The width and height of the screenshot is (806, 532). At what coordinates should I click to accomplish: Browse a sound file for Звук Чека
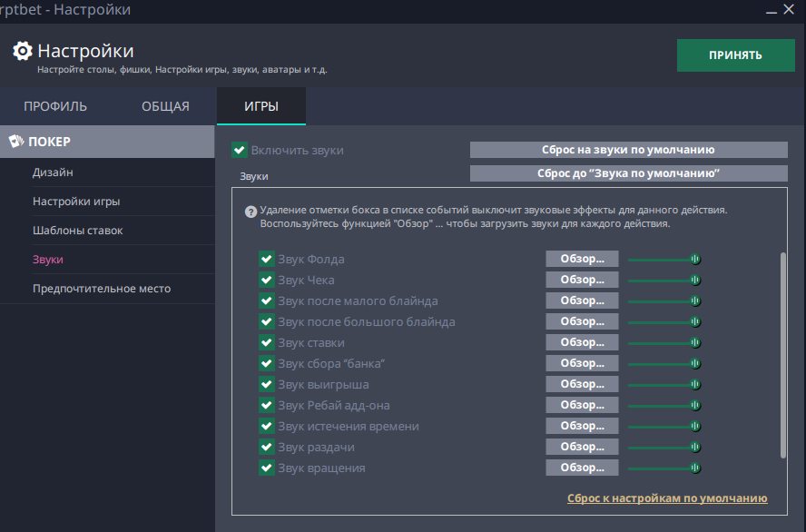(x=581, y=280)
